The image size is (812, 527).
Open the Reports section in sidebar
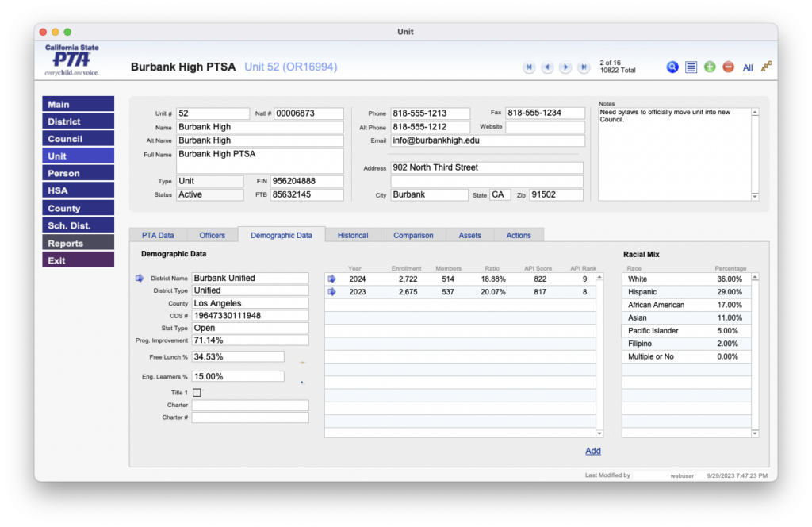point(78,243)
